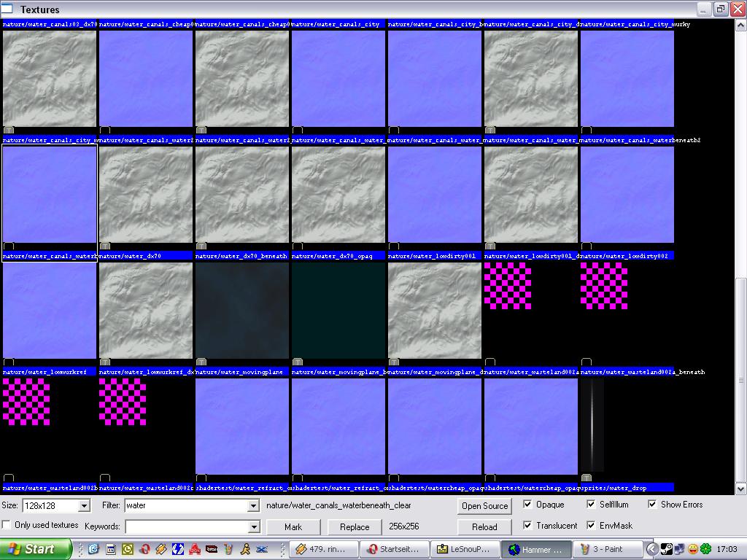
Task: Uncheck the Translucent checkbox
Action: pyautogui.click(x=527, y=525)
